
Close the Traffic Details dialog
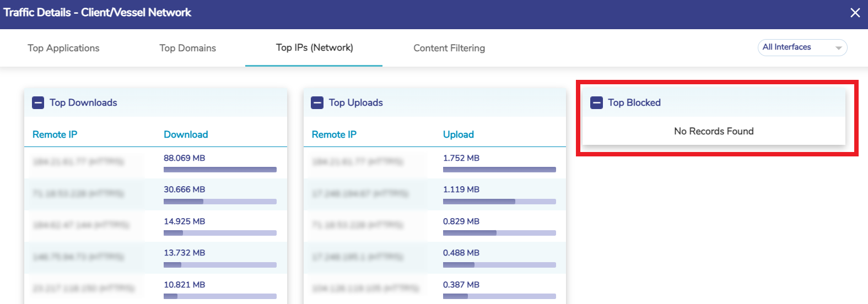coord(855,13)
